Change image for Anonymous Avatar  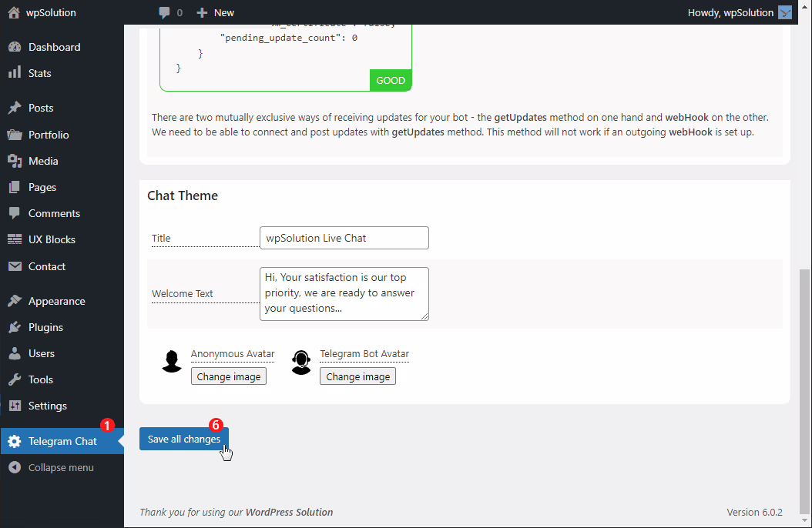point(229,376)
